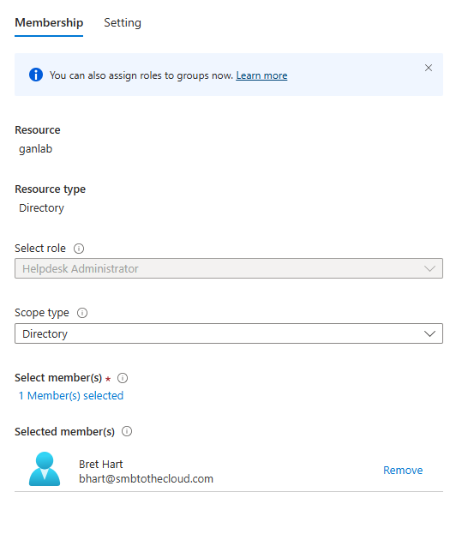Open the Learn more link
The height and width of the screenshot is (555, 468).
click(262, 76)
